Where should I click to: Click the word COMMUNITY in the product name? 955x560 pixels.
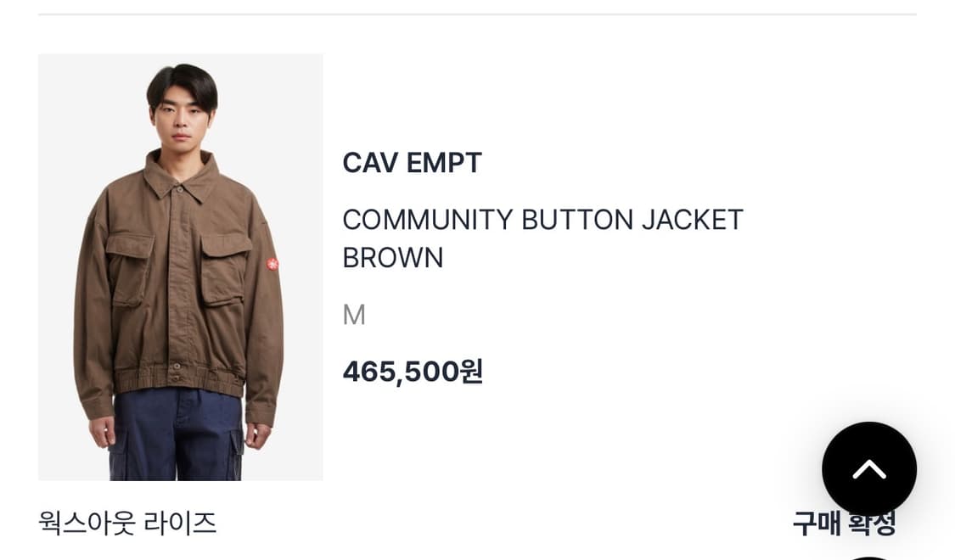tap(428, 220)
